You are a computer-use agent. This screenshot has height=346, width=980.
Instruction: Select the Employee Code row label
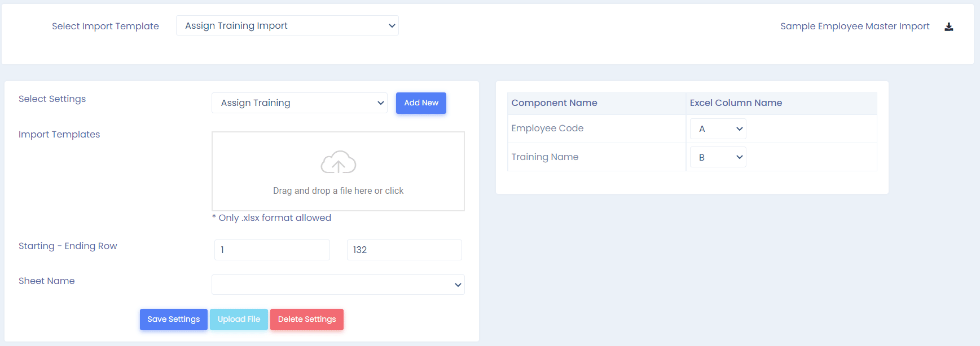coord(547,128)
